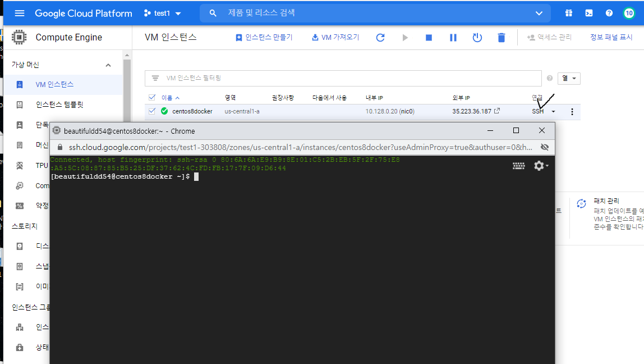
Task: Open the 열 column display dropdown
Action: [x=569, y=78]
